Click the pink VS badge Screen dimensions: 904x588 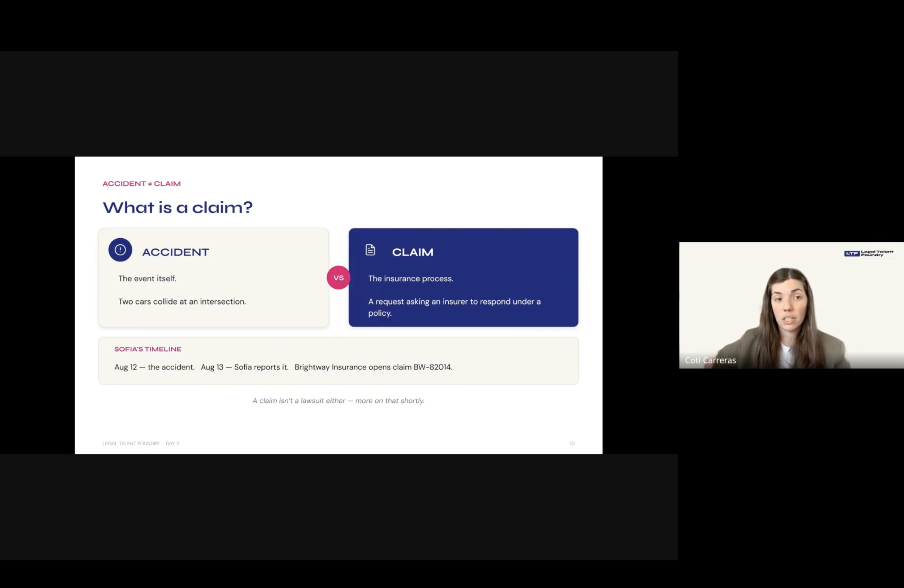tap(338, 278)
